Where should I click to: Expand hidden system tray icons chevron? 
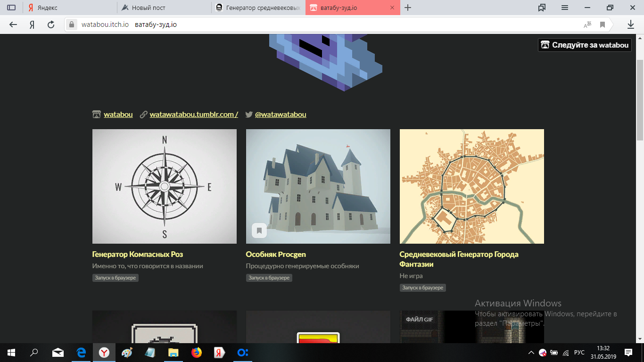(531, 352)
